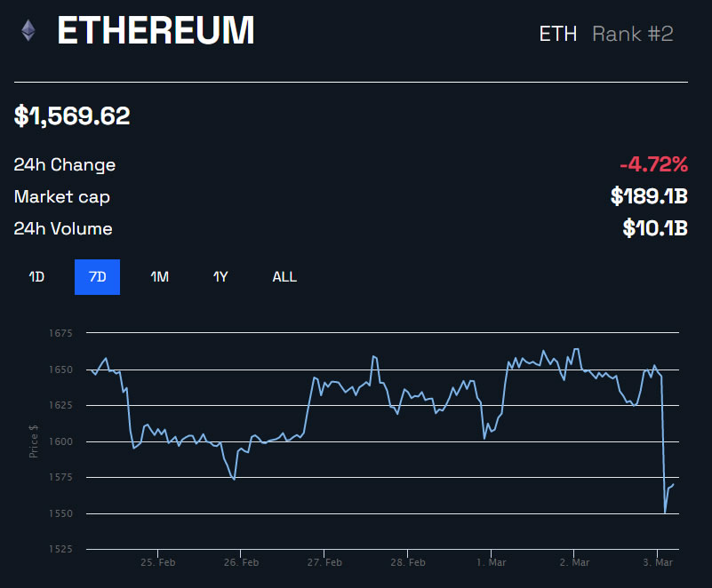Click the 24h Change label

[65, 165]
